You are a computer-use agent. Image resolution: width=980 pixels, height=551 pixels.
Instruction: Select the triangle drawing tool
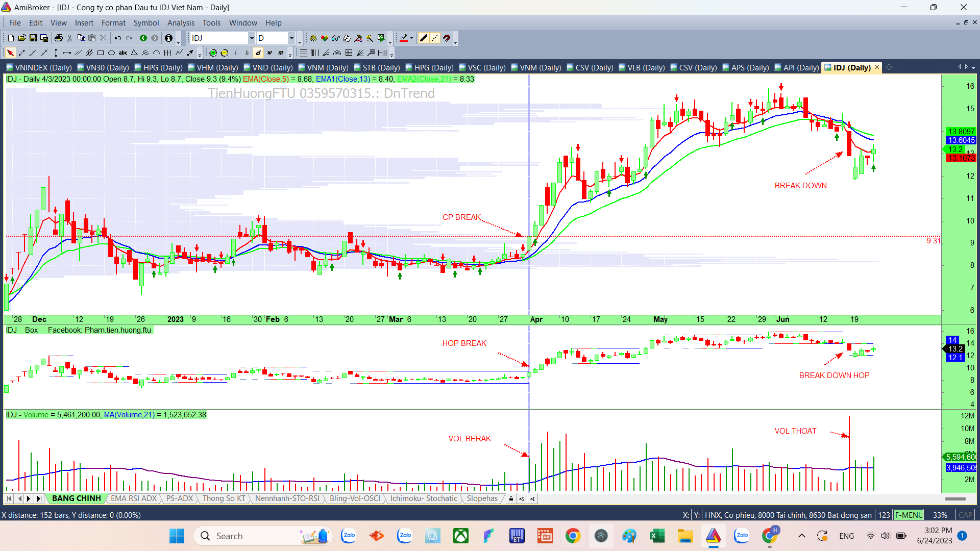[x=134, y=53]
